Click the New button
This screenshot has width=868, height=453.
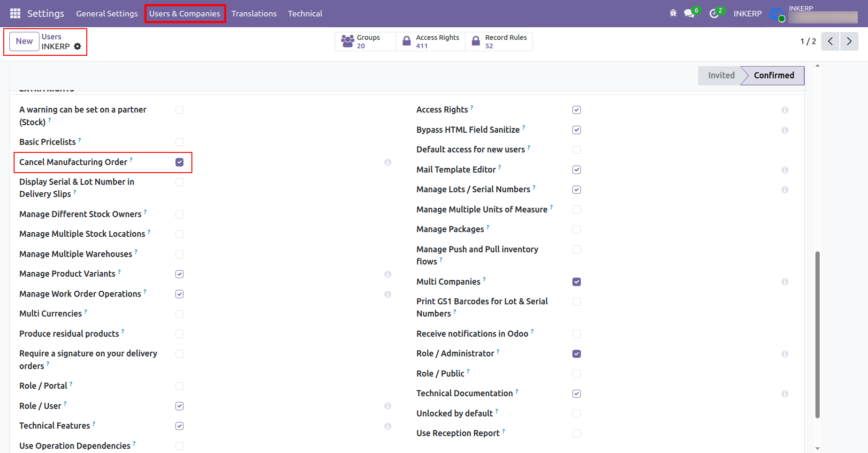24,41
